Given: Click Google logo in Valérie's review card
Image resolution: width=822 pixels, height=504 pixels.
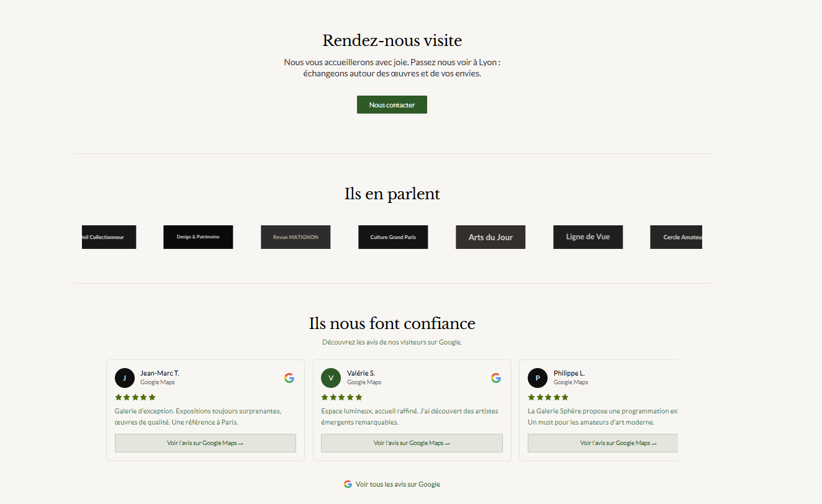Looking at the screenshot, I should [x=495, y=378].
